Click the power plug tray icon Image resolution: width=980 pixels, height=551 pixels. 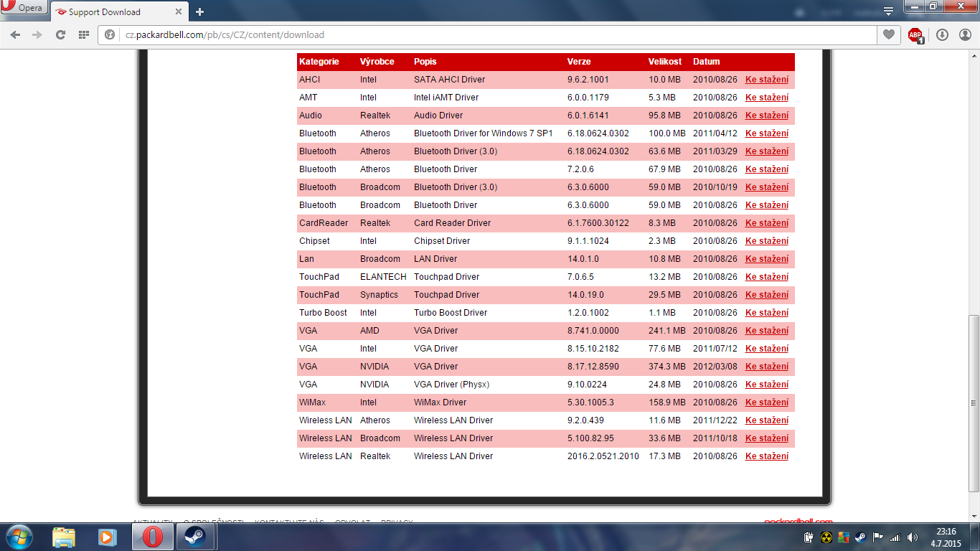point(809,537)
